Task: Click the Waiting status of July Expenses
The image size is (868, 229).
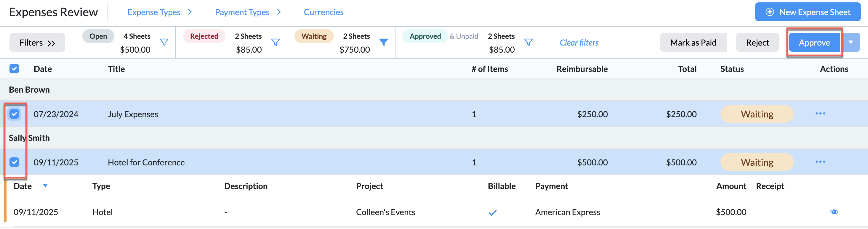Action: (757, 114)
